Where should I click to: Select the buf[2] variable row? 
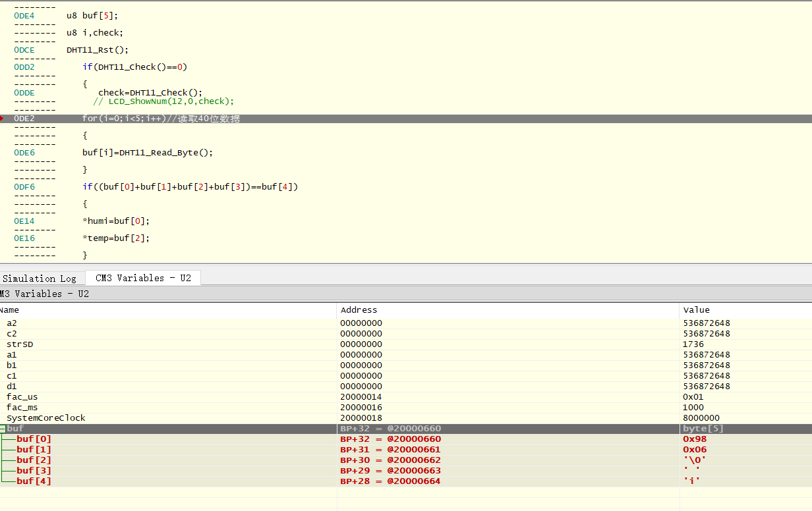[x=406, y=460]
